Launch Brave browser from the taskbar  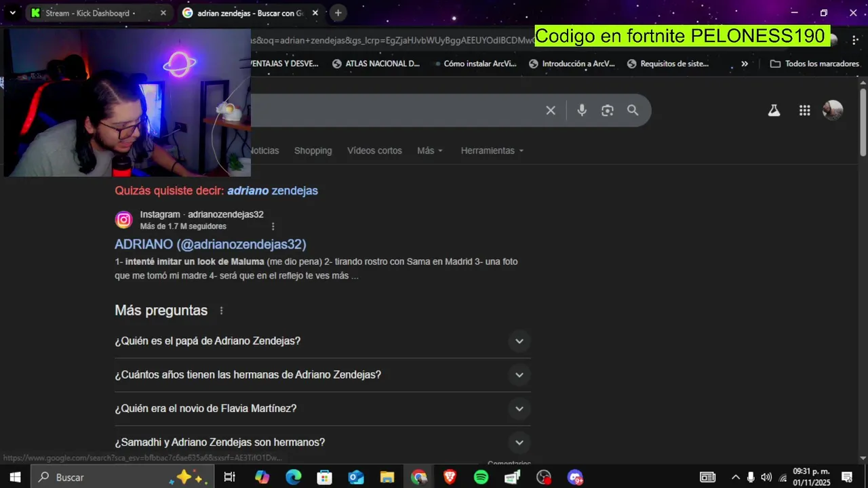[x=450, y=477]
